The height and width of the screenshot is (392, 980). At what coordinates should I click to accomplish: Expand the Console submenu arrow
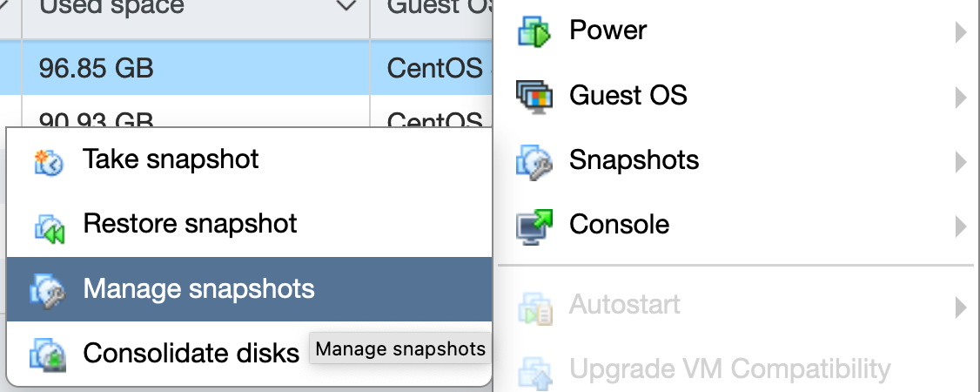[960, 226]
